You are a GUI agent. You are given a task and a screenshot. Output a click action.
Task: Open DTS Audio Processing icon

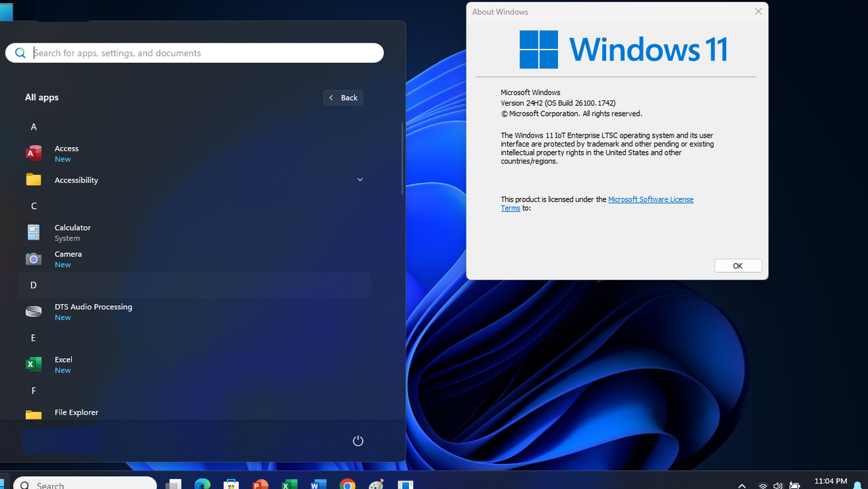(x=33, y=312)
